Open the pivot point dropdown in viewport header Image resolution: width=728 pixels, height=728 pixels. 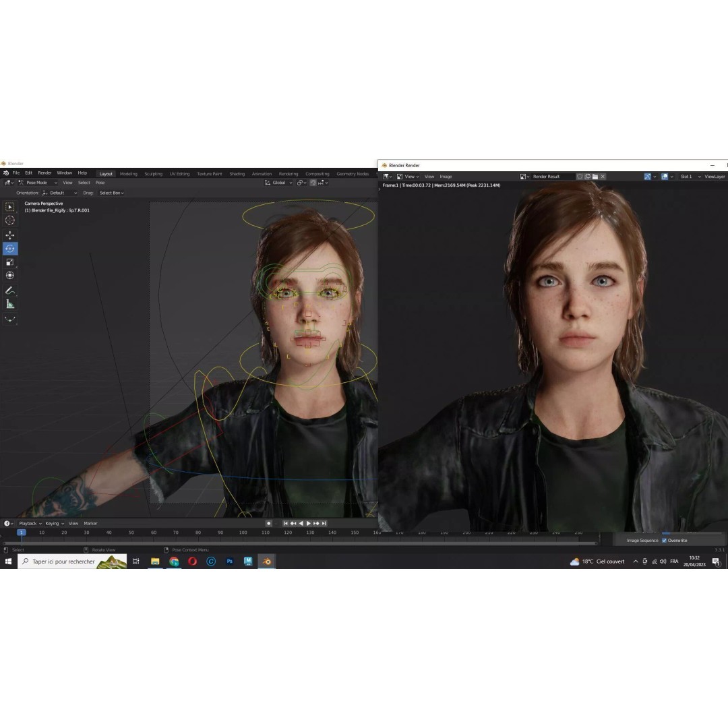point(301,183)
